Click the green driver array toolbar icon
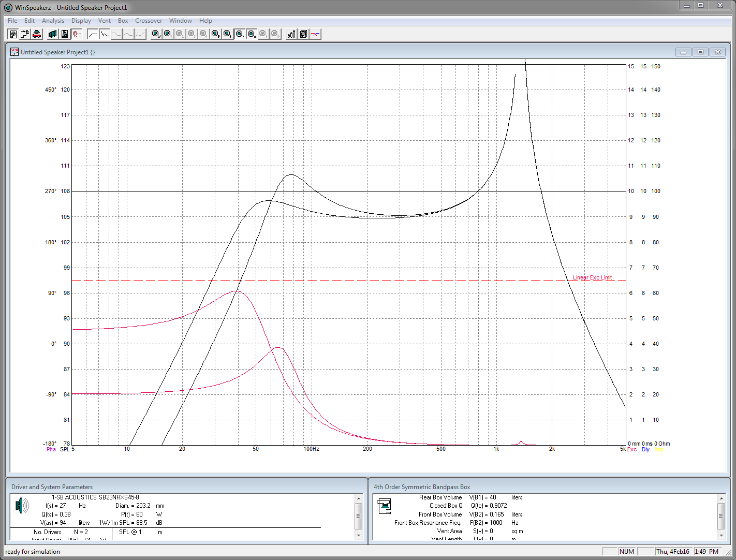This screenshot has height=560, width=736. 53,34
